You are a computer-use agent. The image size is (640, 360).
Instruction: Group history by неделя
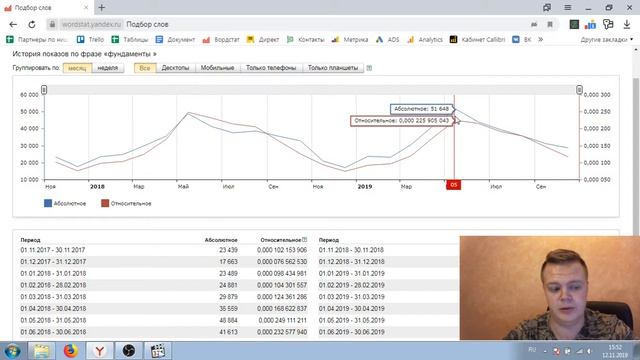pyautogui.click(x=108, y=68)
